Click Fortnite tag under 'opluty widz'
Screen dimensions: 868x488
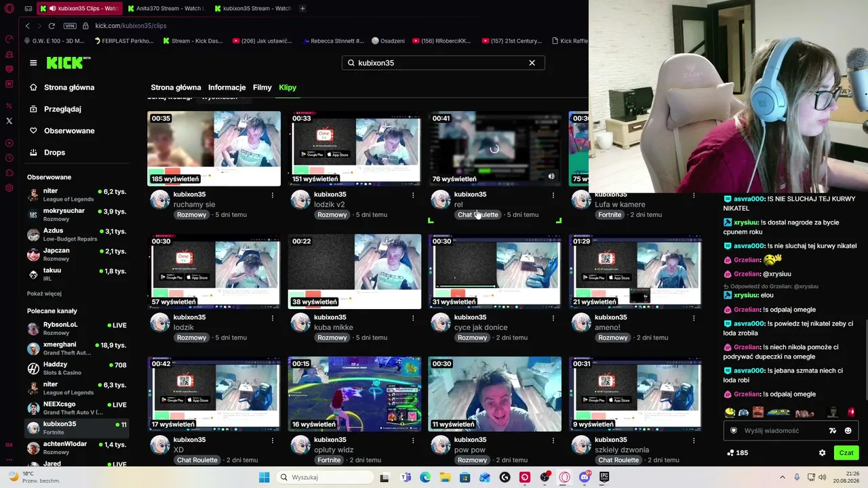point(329,460)
